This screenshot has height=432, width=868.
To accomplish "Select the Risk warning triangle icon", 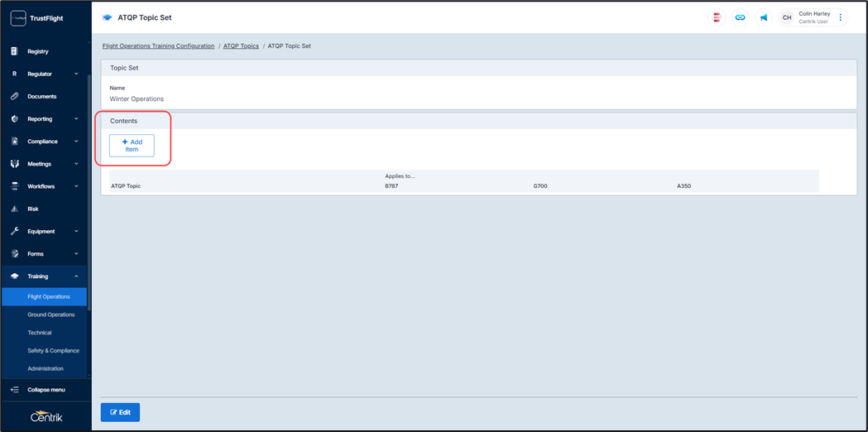I will pyautogui.click(x=15, y=209).
